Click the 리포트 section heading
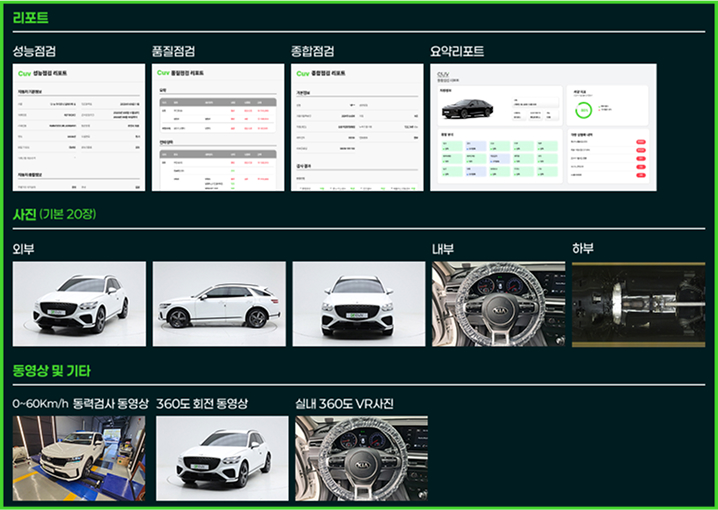The height and width of the screenshot is (510, 718). tap(31, 18)
